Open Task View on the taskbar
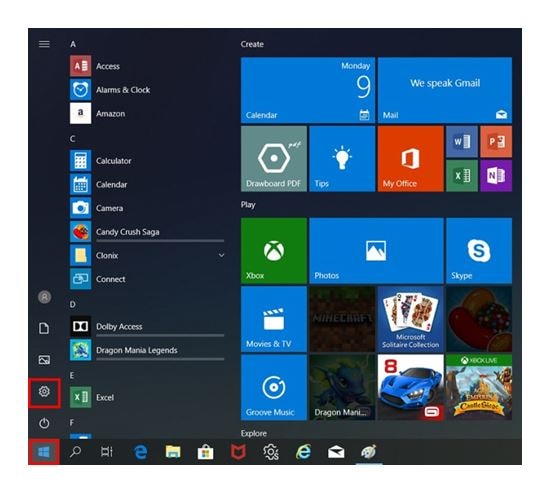 click(107, 452)
